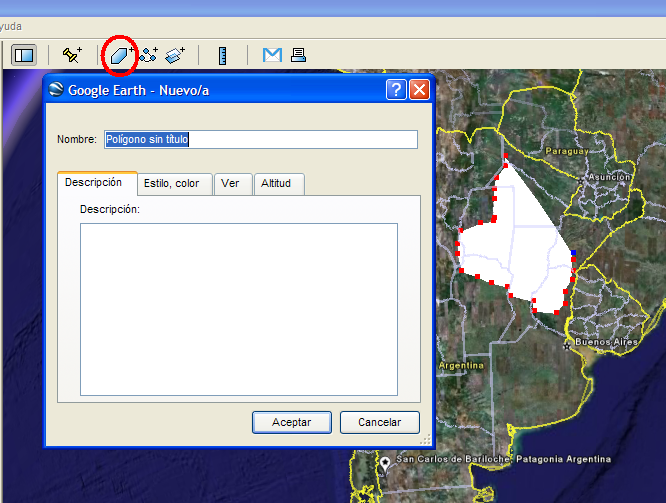Confirm with the Aceptar button
Screen dimensions: 666x503
click(x=292, y=422)
